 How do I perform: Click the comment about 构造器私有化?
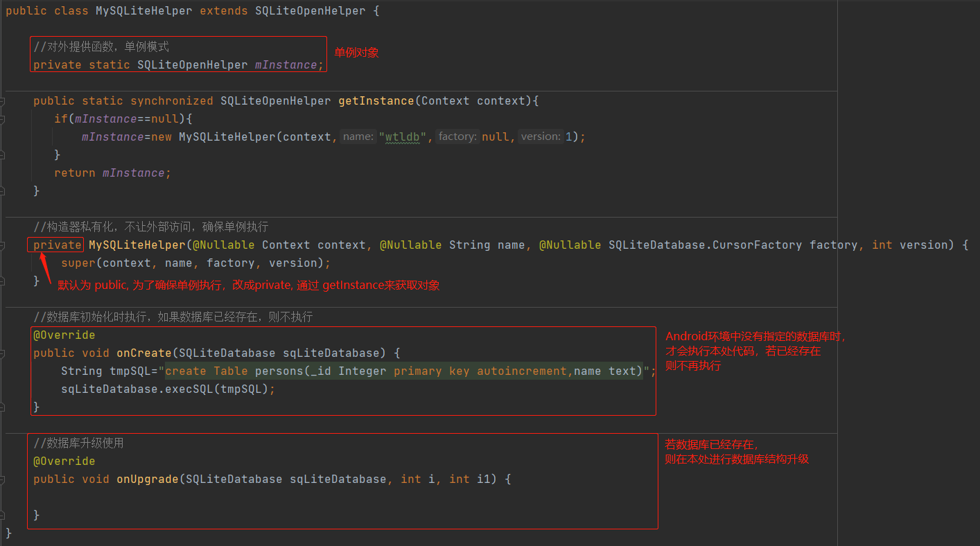point(150,227)
